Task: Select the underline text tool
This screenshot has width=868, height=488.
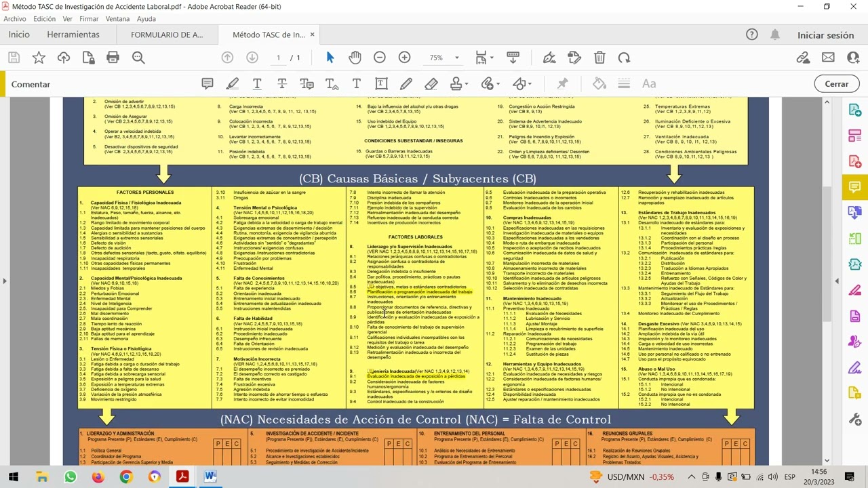Action: pos(257,84)
